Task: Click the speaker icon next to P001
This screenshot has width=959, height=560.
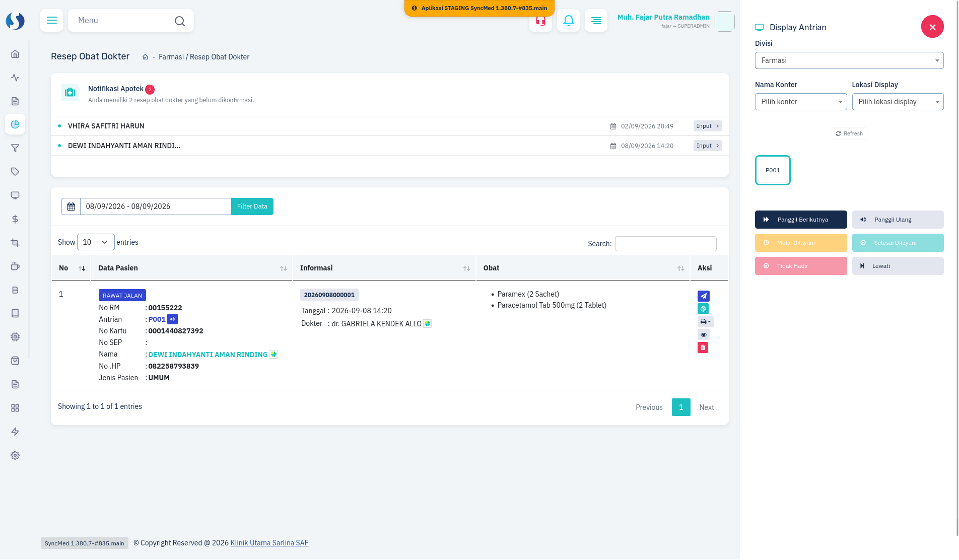Action: pyautogui.click(x=172, y=319)
